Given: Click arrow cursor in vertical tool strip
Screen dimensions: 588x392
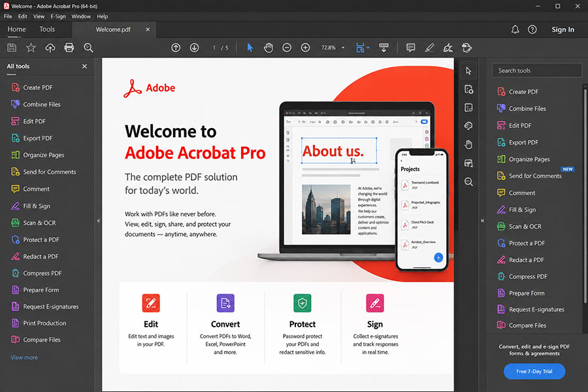Looking at the screenshot, I should coord(468,71).
